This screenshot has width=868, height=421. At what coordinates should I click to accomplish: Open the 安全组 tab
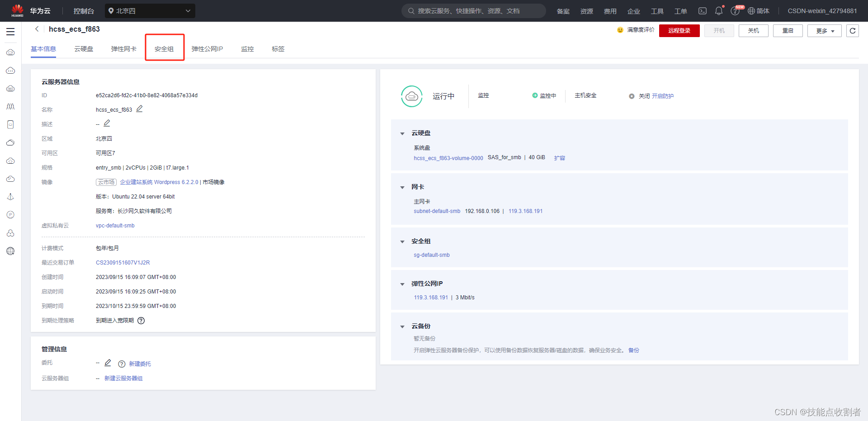point(164,49)
